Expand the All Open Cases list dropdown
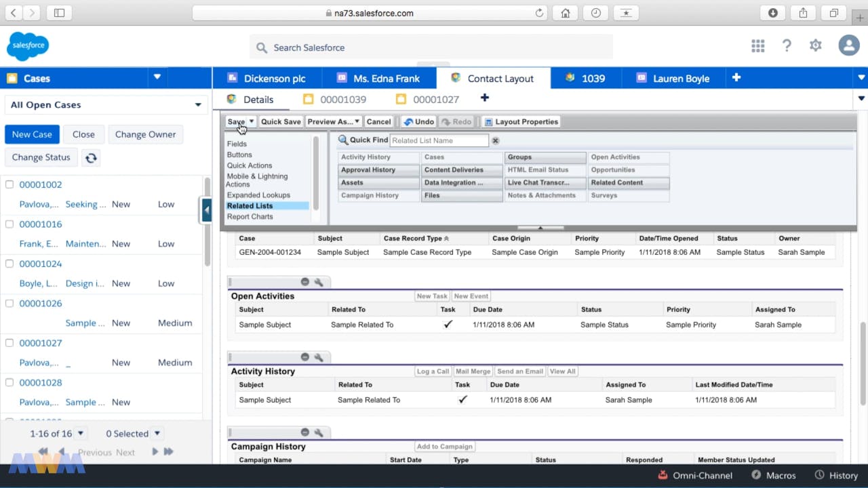The width and height of the screenshot is (868, 488). (198, 105)
